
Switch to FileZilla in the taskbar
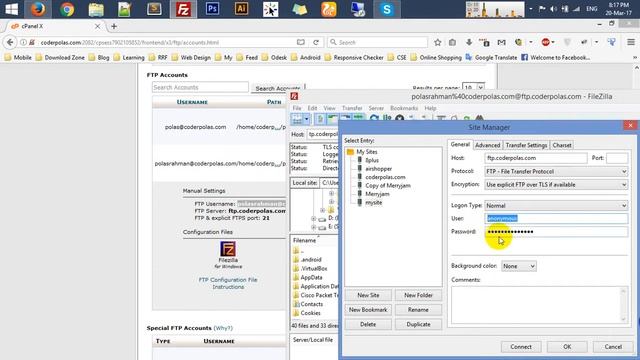point(183,9)
